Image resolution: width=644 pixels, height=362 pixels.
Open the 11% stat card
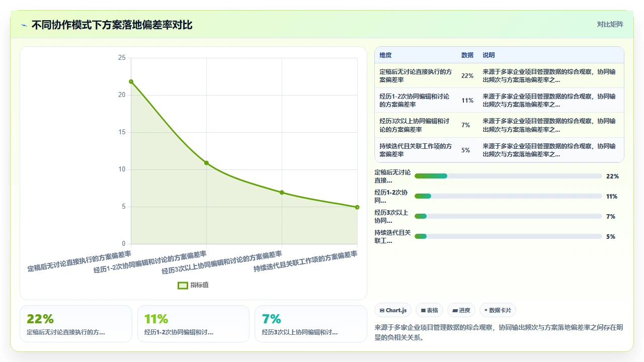193,324
